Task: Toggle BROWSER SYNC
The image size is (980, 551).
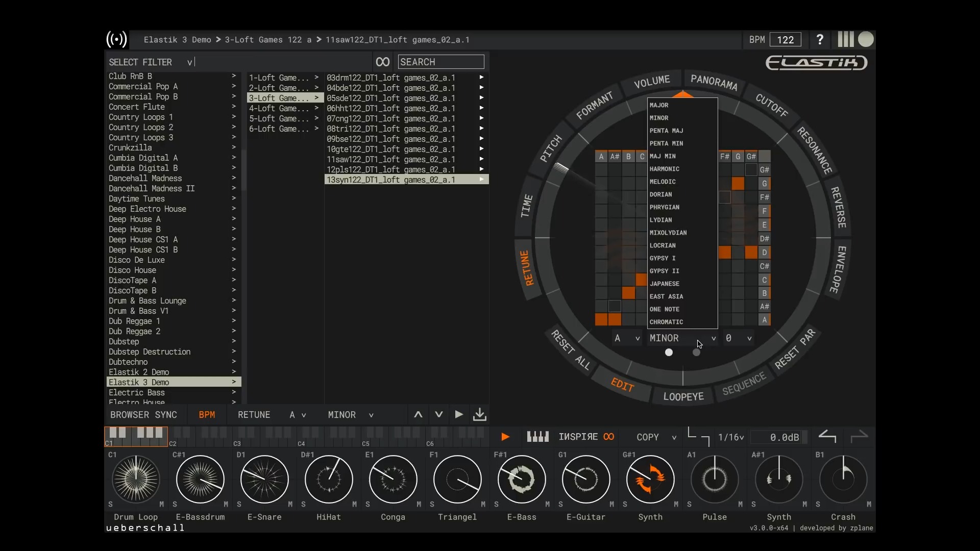Action: [x=143, y=415]
